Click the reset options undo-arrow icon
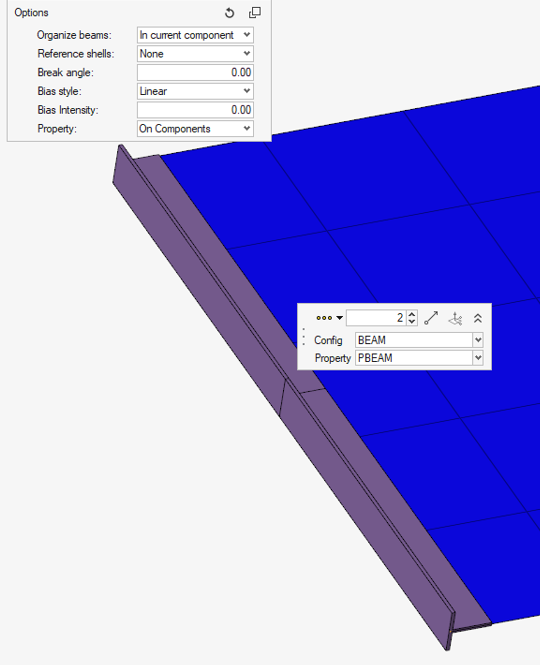The height and width of the screenshot is (665, 540). (x=229, y=13)
